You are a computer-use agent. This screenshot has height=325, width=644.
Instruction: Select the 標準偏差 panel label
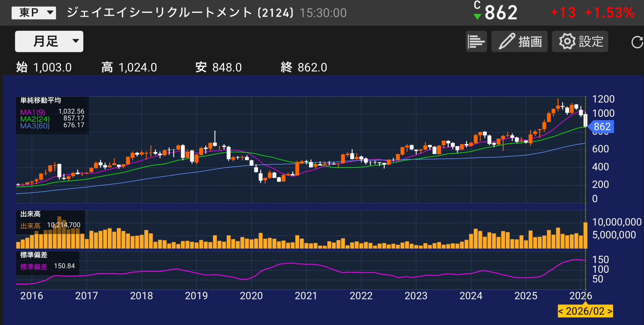coord(34,255)
